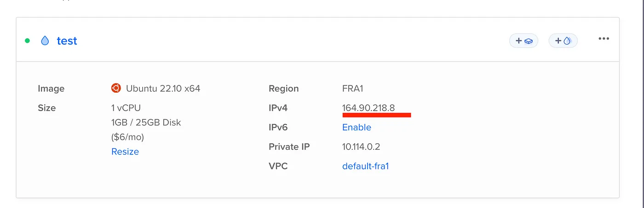Open the default-fra1 VPC link
Viewport: 644px width, 208px height.
click(365, 166)
